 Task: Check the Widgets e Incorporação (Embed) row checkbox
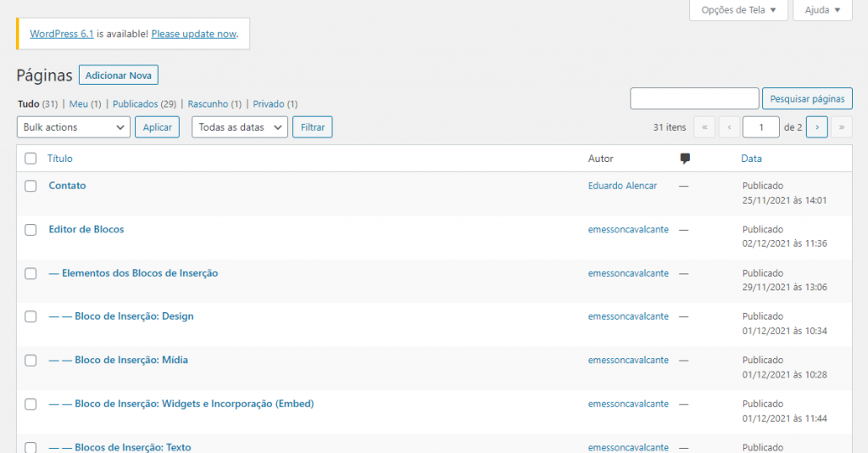[x=31, y=404]
